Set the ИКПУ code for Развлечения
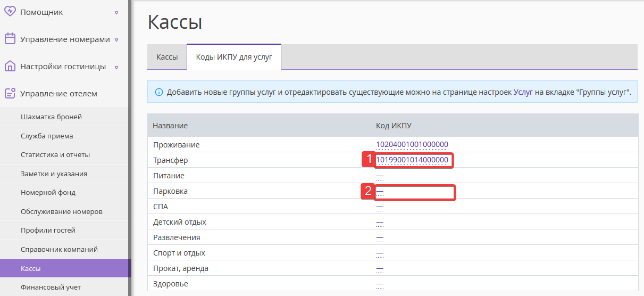Viewport: 644px width, 296px height. (x=380, y=237)
